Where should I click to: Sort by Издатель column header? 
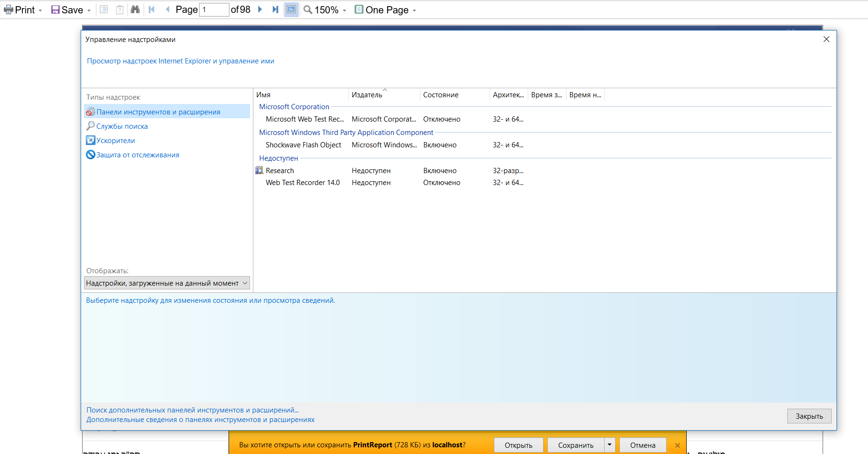384,95
